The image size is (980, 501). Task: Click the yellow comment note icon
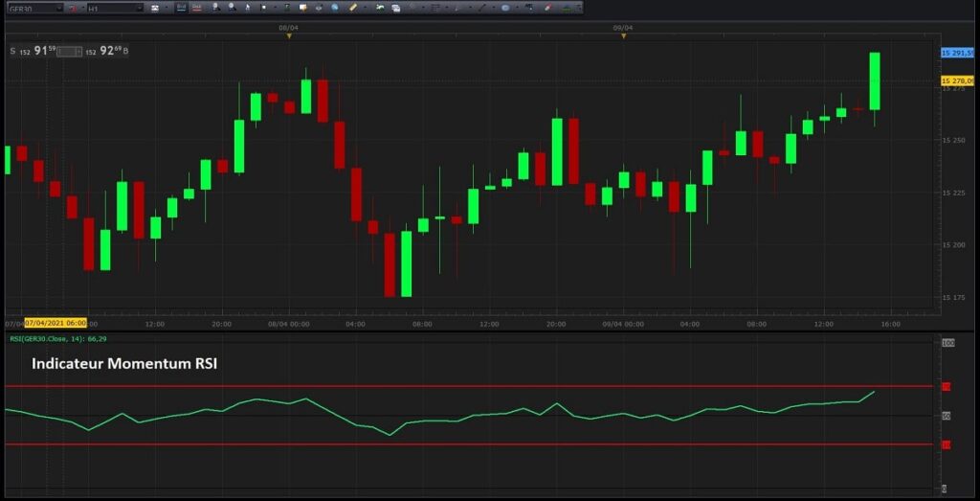click(302, 8)
